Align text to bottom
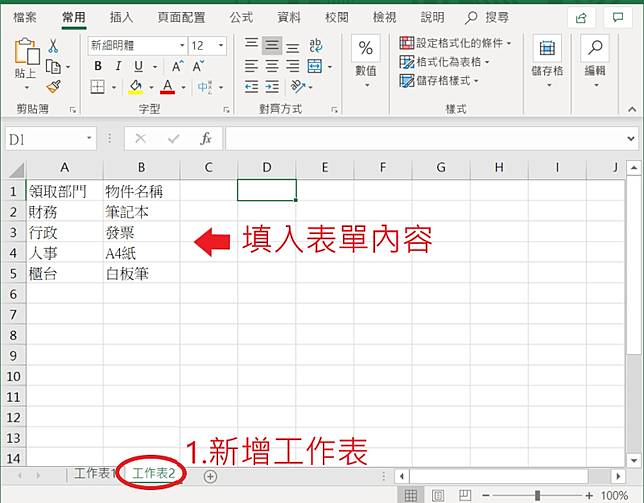 pyautogui.click(x=292, y=46)
